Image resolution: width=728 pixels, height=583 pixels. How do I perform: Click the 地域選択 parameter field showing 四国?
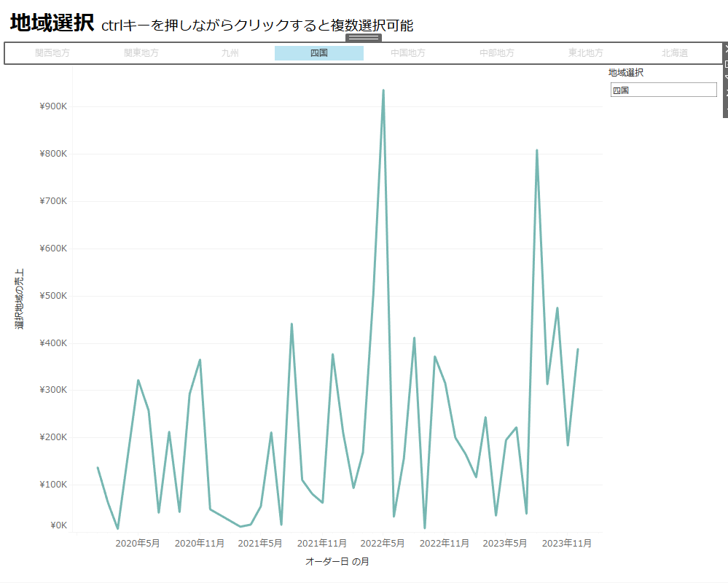pyautogui.click(x=663, y=90)
